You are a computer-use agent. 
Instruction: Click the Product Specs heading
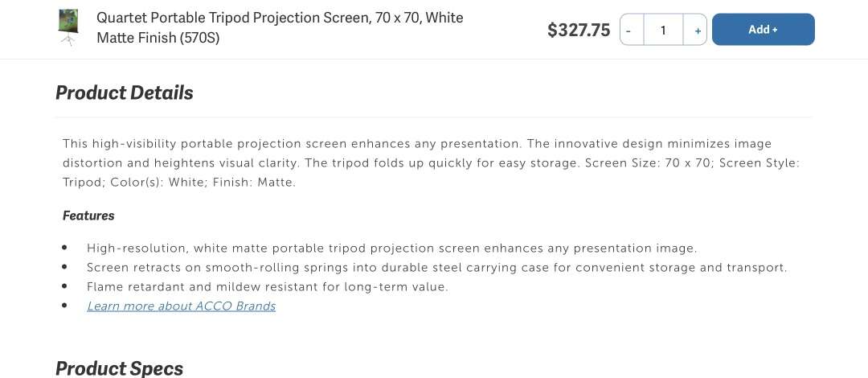(x=119, y=368)
